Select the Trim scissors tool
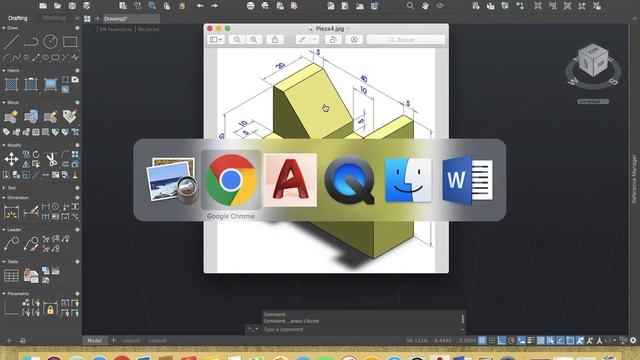Image resolution: width=640 pixels, height=360 pixels. click(x=51, y=159)
